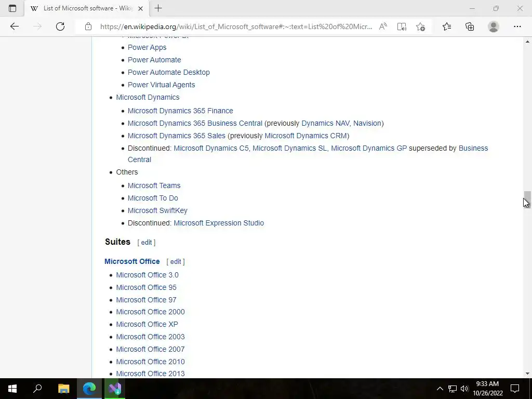This screenshot has height=399, width=532.
Task: Open the Microsoft Office 97 link
Action: click(146, 300)
